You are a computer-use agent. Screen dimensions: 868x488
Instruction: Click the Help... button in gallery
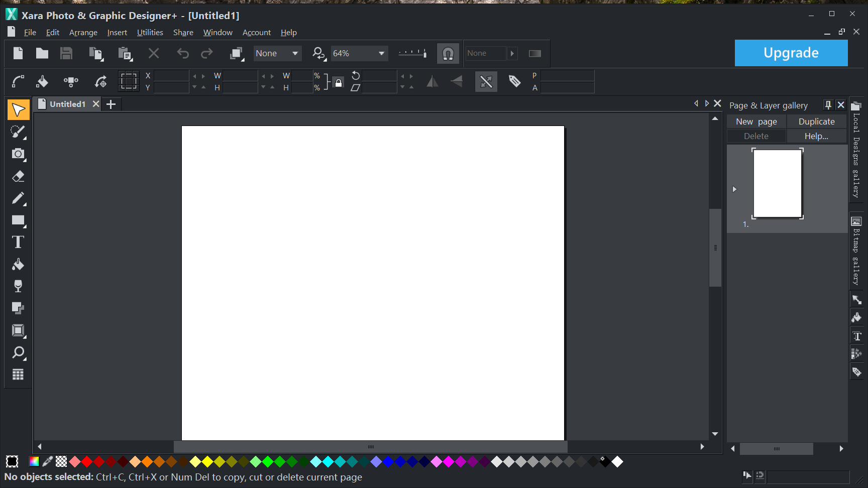(817, 136)
